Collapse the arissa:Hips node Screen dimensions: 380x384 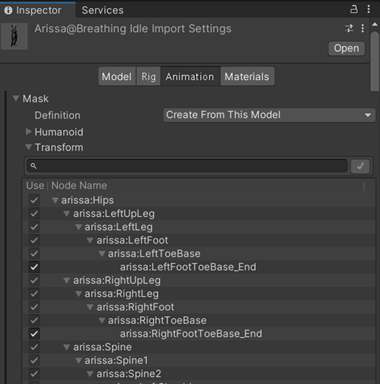55,200
